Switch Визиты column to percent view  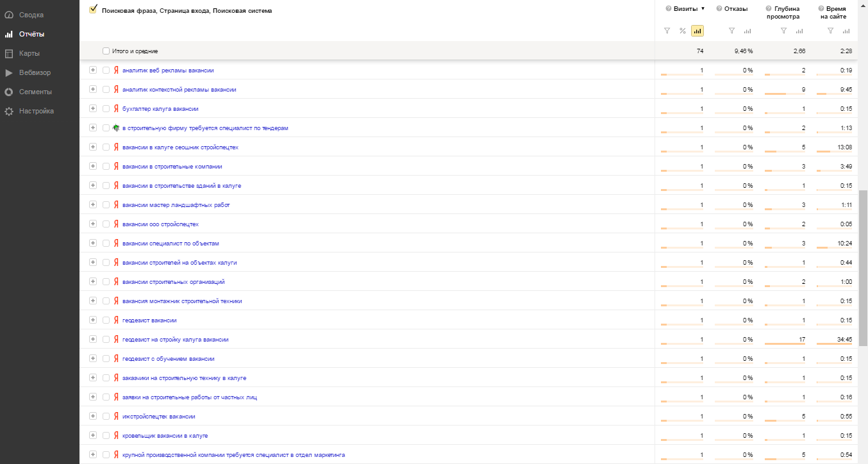click(683, 31)
